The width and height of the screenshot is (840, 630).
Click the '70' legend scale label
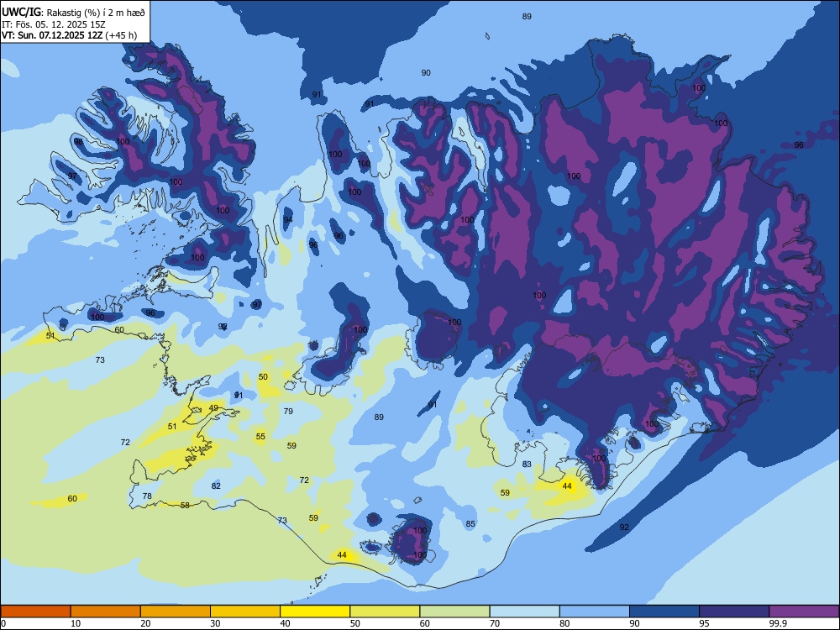495,623
